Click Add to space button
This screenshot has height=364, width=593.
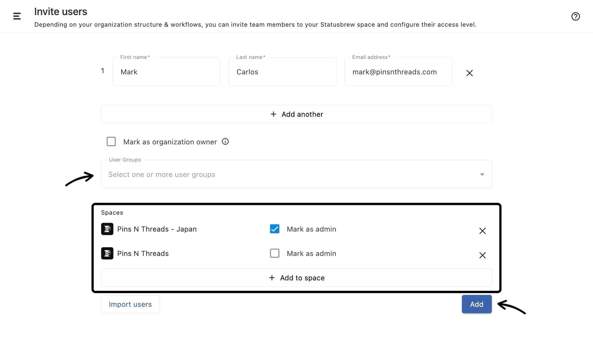click(296, 277)
